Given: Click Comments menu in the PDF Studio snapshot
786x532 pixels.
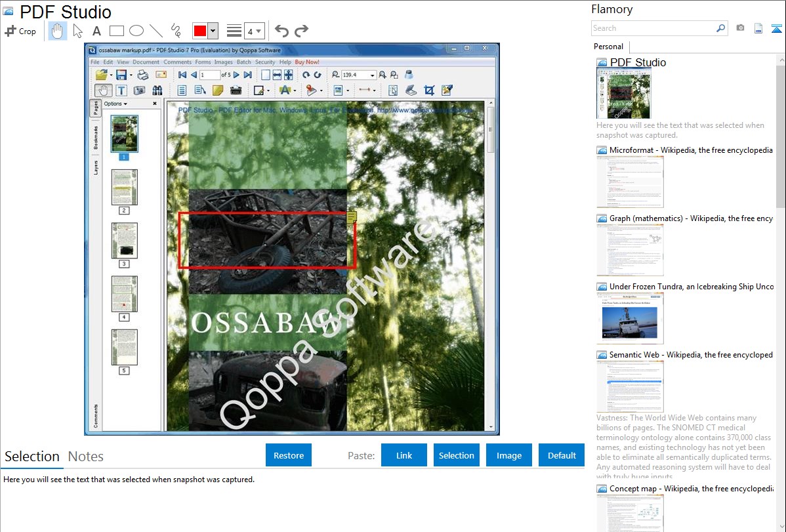Looking at the screenshot, I should (177, 62).
